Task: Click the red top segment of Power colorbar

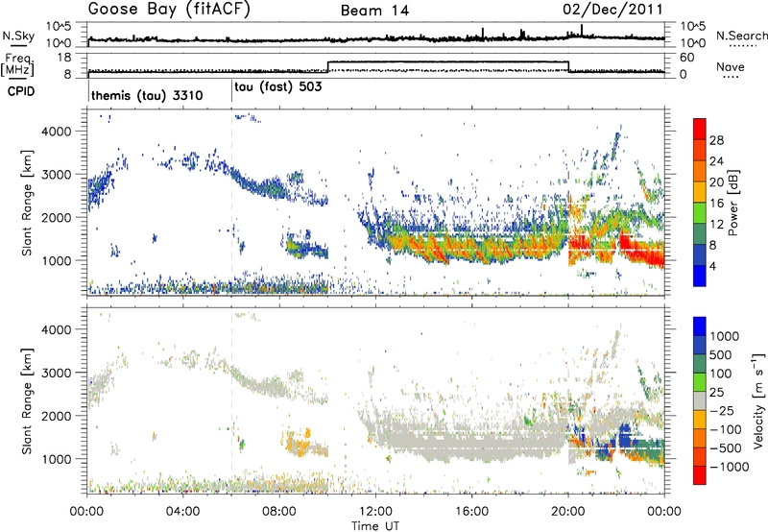Action: click(x=700, y=129)
